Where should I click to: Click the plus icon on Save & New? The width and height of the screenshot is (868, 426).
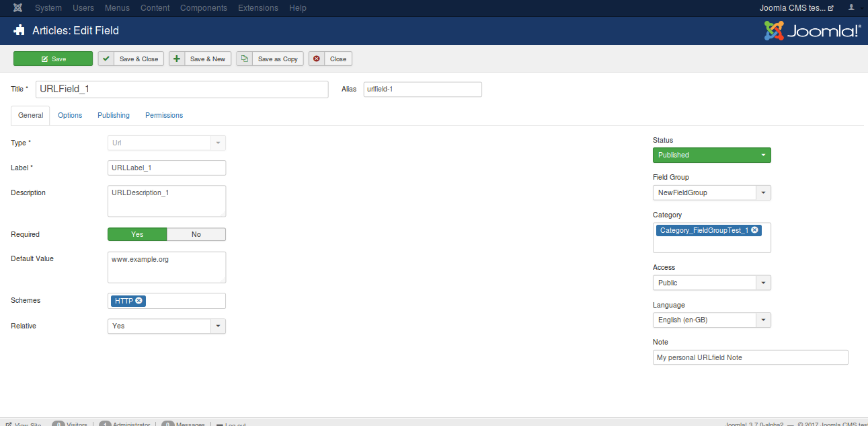(177, 59)
